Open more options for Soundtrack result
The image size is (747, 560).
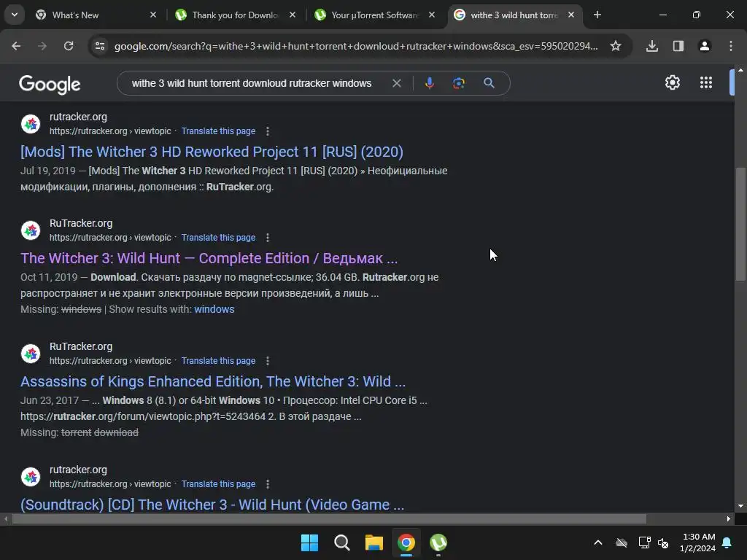click(268, 484)
